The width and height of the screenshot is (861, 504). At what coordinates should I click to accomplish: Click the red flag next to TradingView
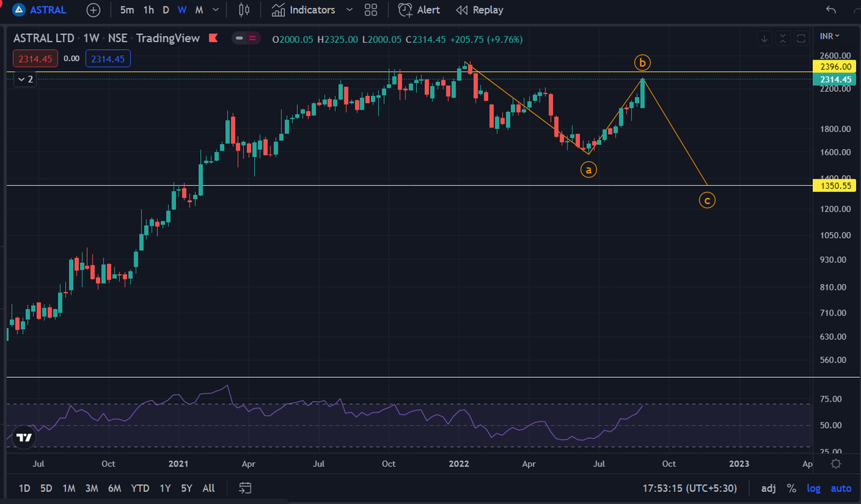(213, 38)
